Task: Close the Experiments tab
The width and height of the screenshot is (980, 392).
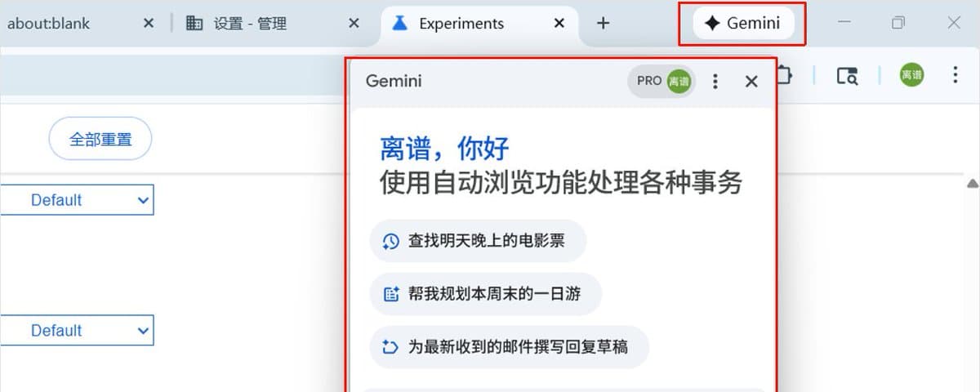Action: [x=559, y=24]
